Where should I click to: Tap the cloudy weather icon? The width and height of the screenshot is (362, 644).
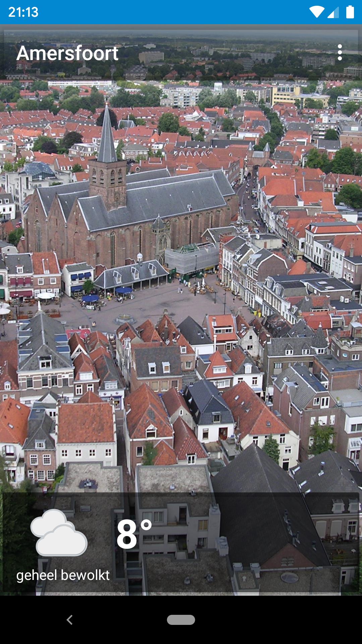click(59, 533)
